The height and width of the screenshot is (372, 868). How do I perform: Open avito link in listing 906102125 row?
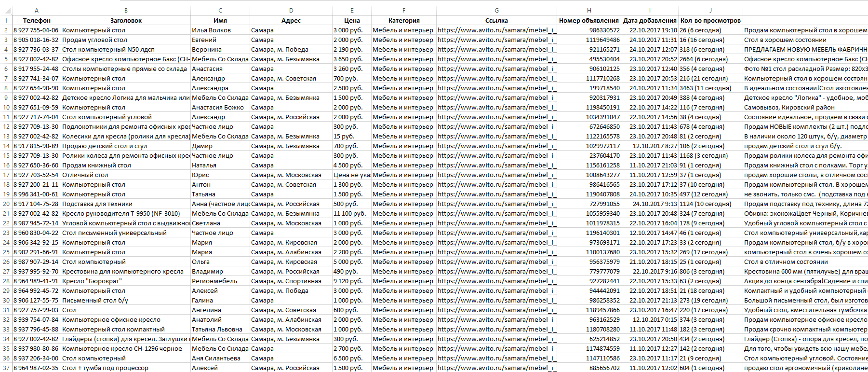496,69
